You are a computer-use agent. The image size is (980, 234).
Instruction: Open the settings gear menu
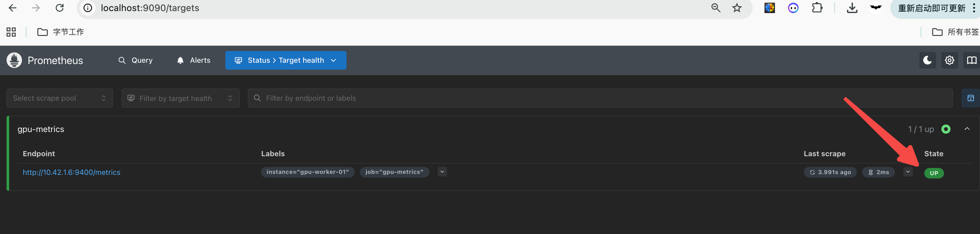coord(949,60)
